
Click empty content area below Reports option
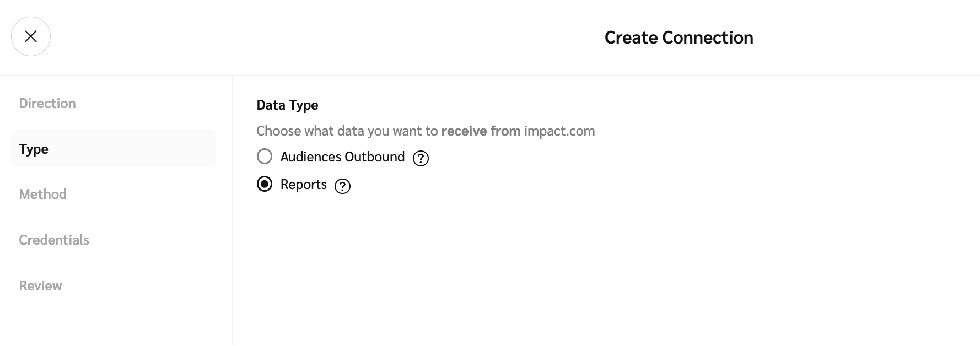[x=551, y=265]
